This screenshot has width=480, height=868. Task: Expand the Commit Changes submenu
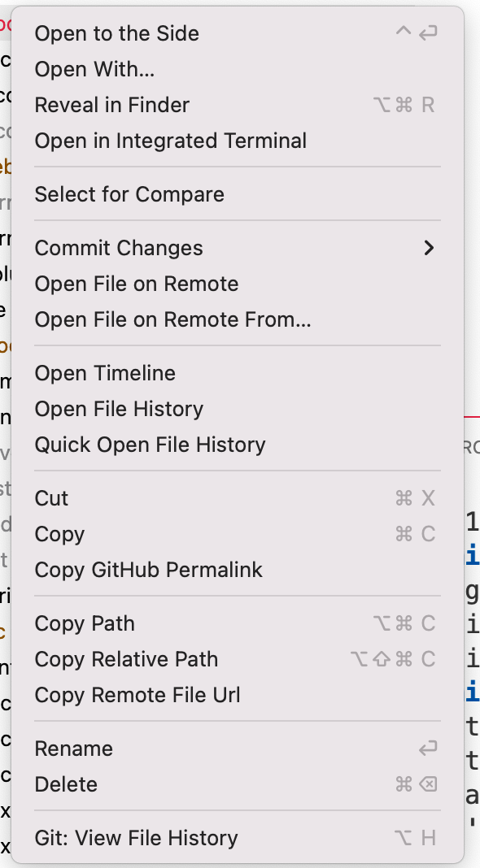click(119, 248)
